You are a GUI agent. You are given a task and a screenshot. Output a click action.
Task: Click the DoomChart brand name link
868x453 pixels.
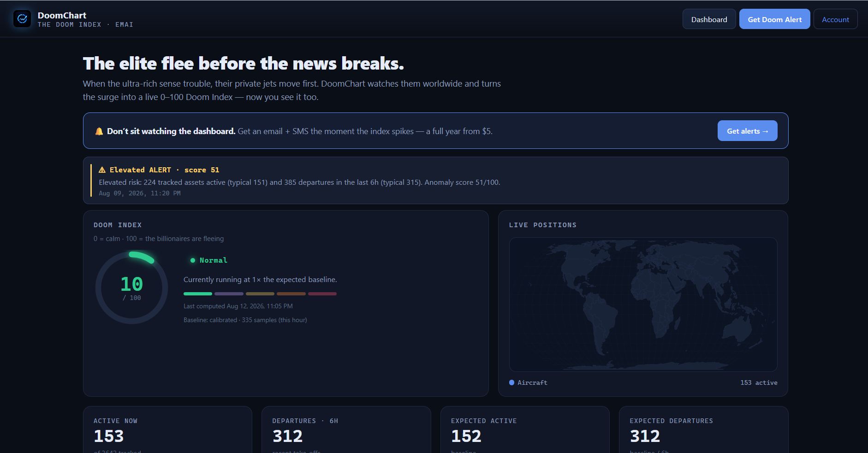[62, 15]
